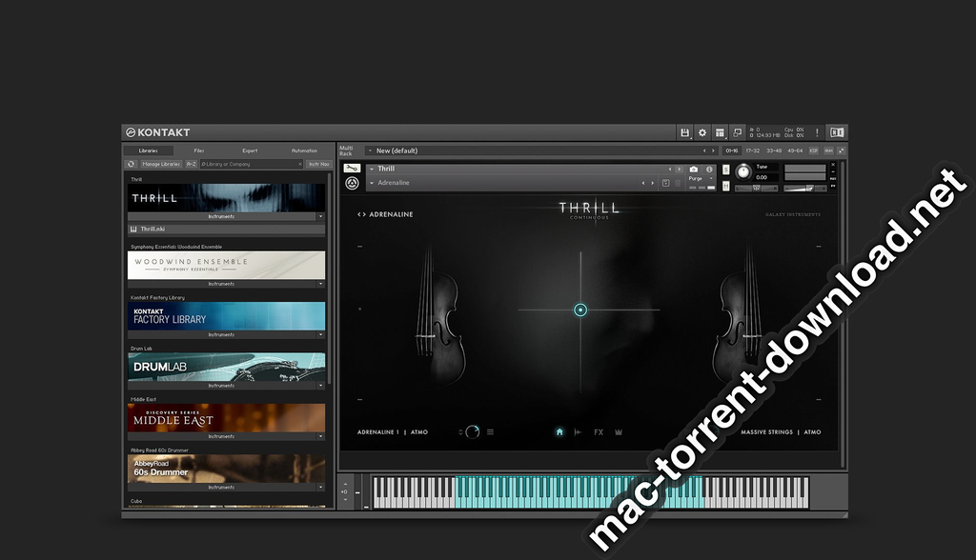Click the ADRENALINE 1 | ATMO layer label
This screenshot has width=976, height=560.
[392, 431]
